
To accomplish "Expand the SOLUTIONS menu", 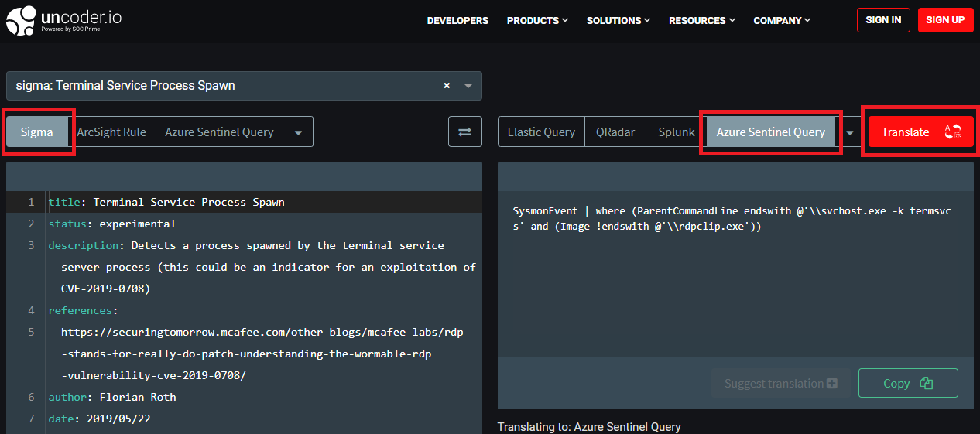I will [618, 20].
